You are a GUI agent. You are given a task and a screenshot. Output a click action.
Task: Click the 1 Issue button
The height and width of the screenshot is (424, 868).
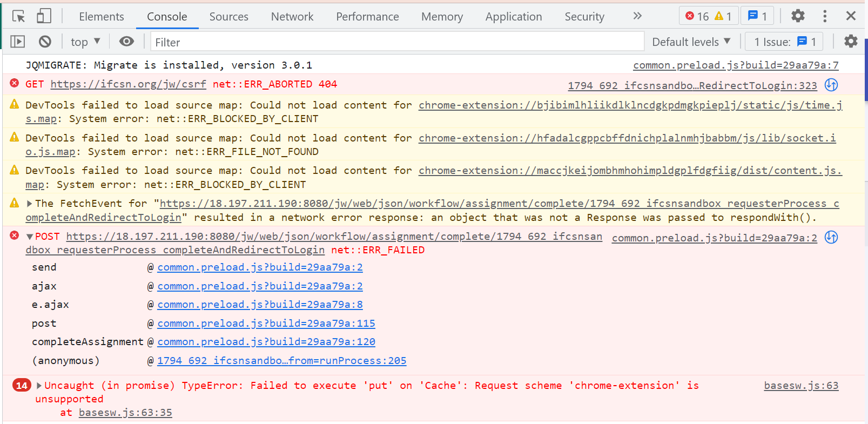click(x=785, y=42)
